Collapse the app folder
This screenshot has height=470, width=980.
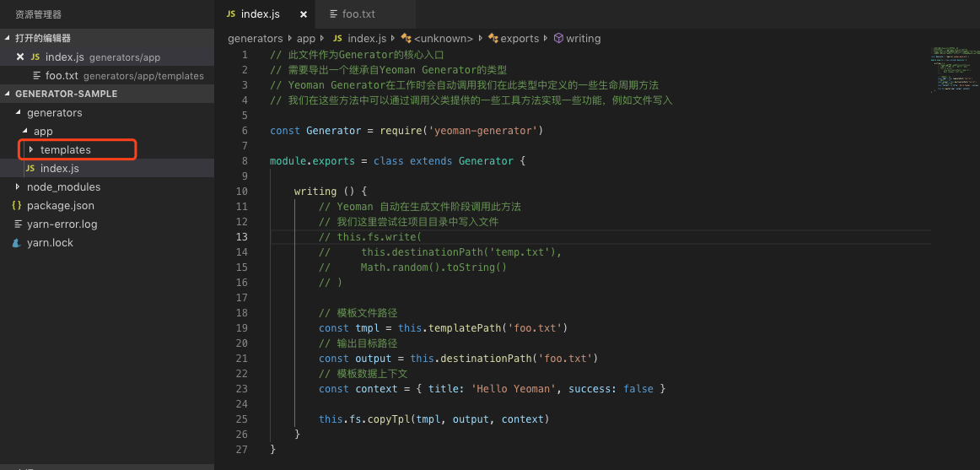pyautogui.click(x=24, y=132)
